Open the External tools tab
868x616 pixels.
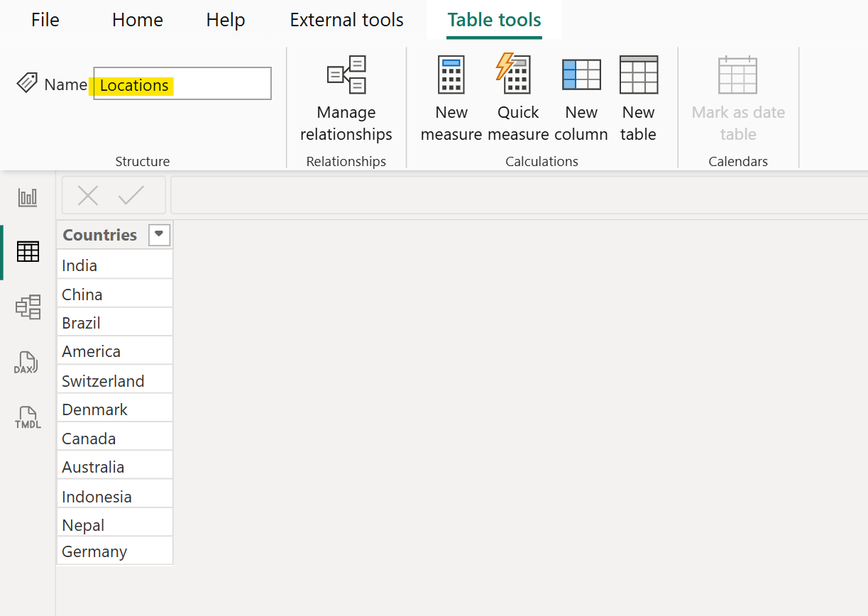coord(346,20)
